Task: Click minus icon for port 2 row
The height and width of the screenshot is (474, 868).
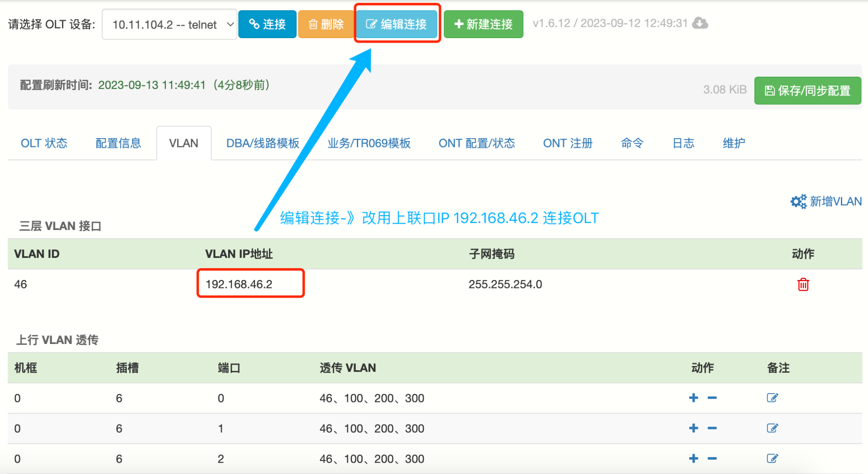Action: tap(712, 458)
